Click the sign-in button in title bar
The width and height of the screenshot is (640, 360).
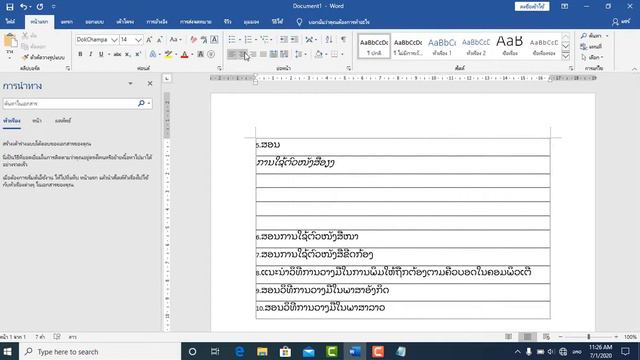(x=532, y=7)
